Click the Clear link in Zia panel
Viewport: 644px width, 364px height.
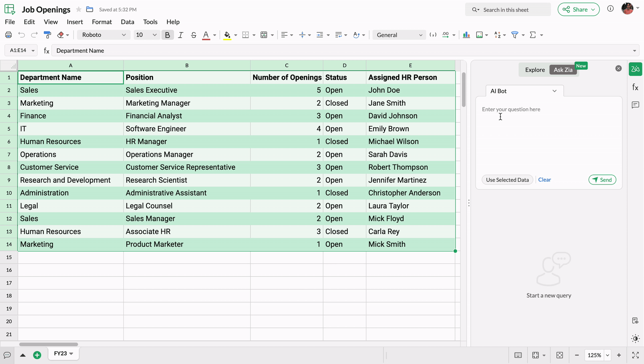(545, 180)
